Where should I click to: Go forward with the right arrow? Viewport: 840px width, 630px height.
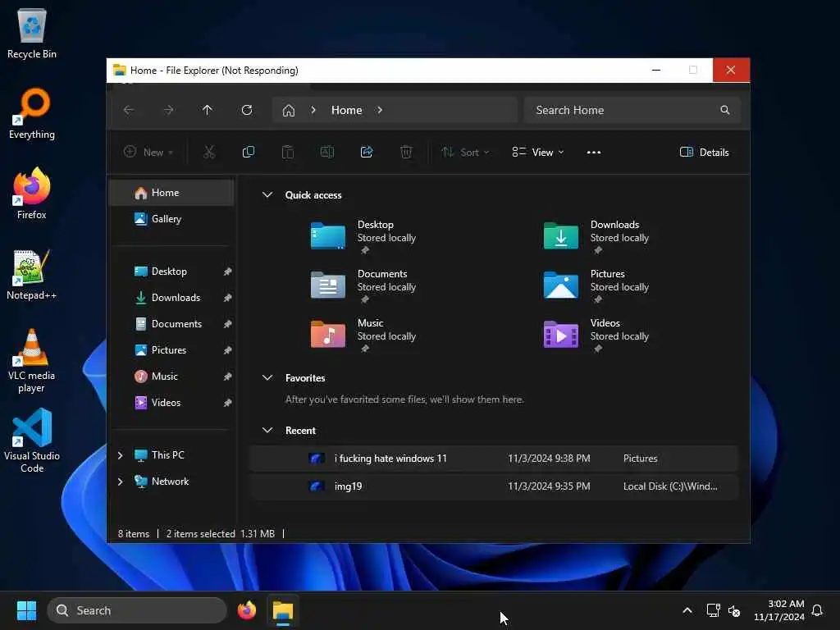click(x=168, y=110)
